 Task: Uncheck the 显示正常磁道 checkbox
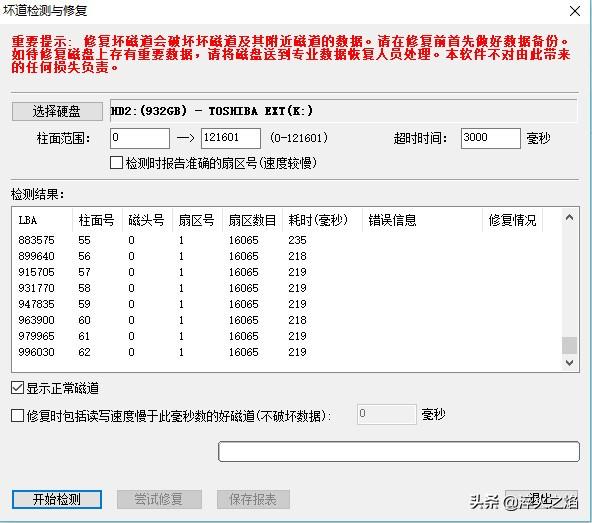(17, 388)
